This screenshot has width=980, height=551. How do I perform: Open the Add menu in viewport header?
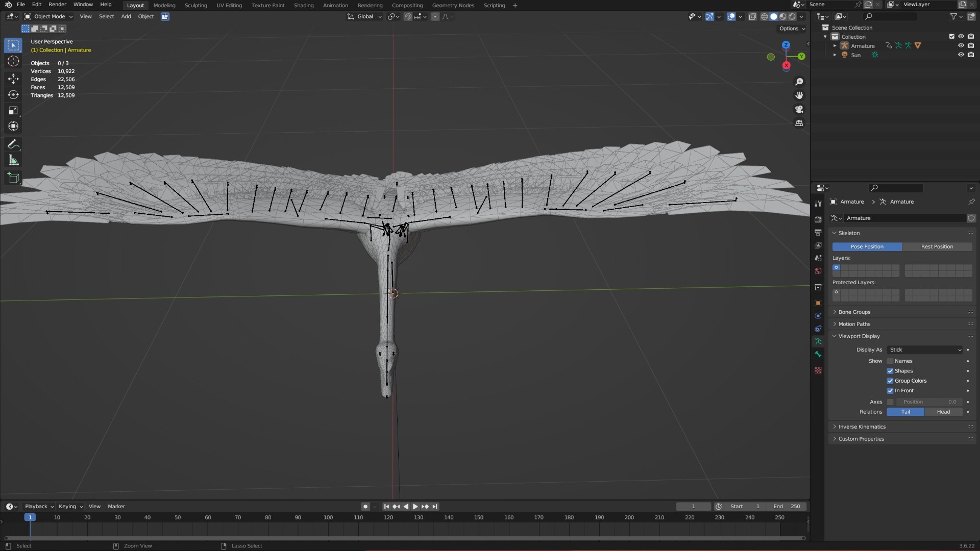(x=126, y=16)
